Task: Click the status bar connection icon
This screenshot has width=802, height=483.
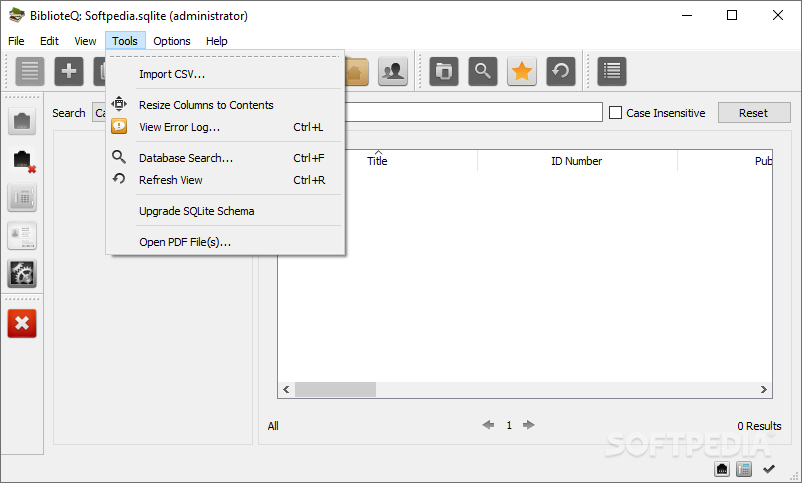Action: (722, 469)
